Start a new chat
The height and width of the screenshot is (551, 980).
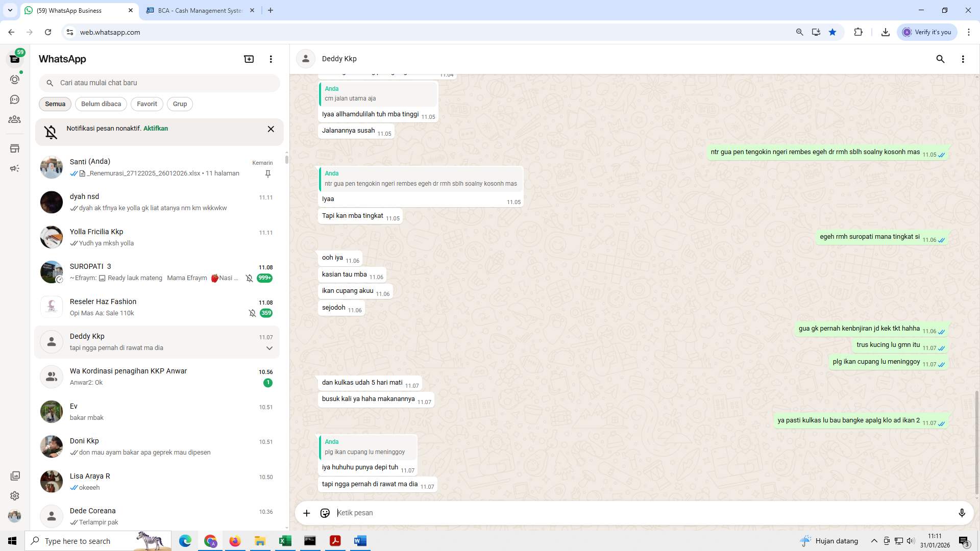(249, 59)
